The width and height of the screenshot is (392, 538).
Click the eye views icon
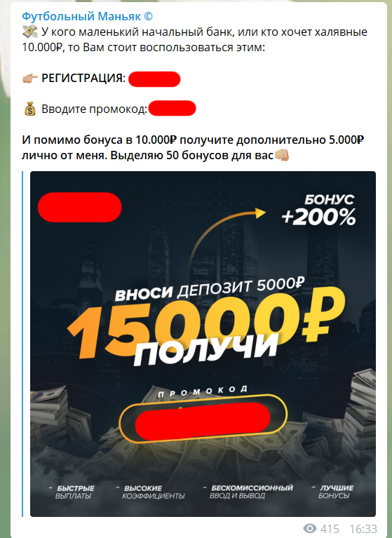coord(310,528)
